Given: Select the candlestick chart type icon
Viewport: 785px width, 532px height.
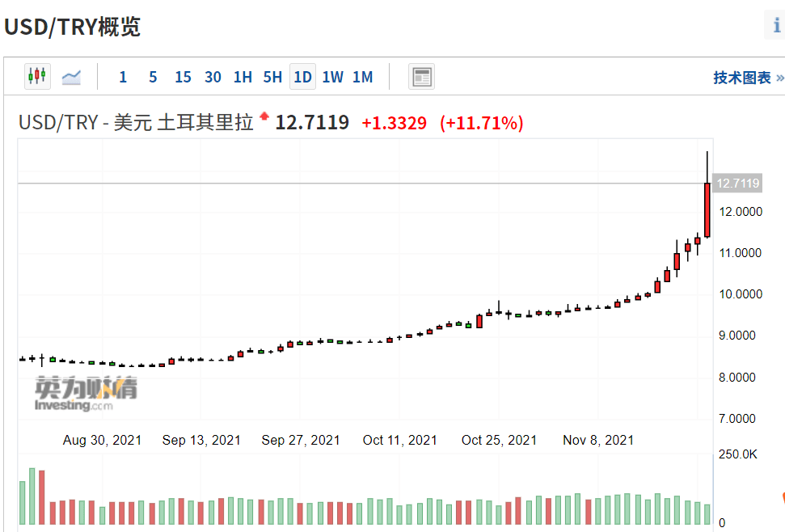Looking at the screenshot, I should 37,77.
